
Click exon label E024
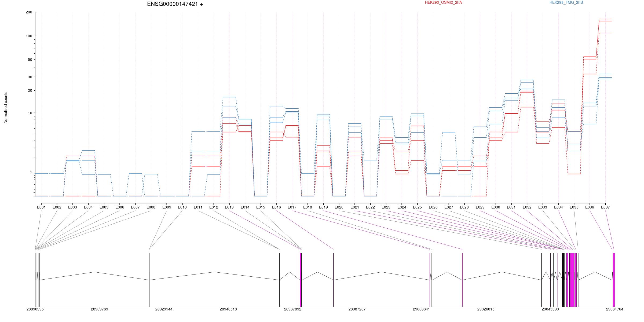coord(402,207)
